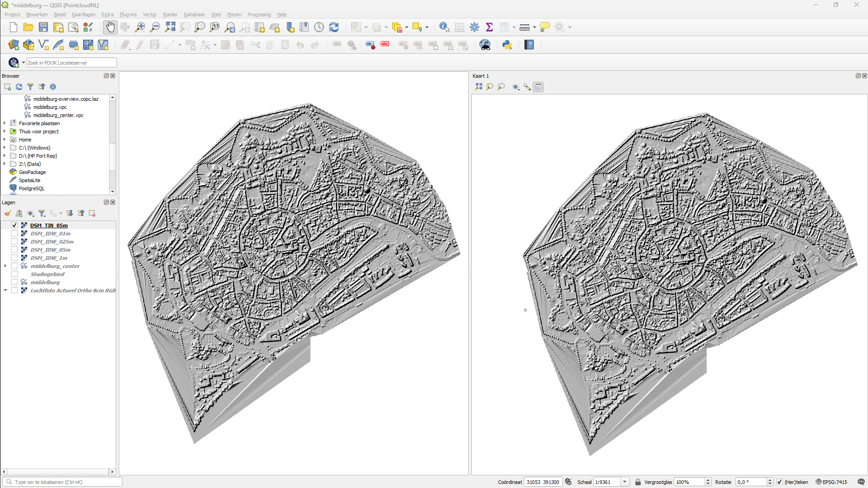Enable visibility of DSM_IDW_1m layer
The image size is (868, 488).
tap(14, 258)
